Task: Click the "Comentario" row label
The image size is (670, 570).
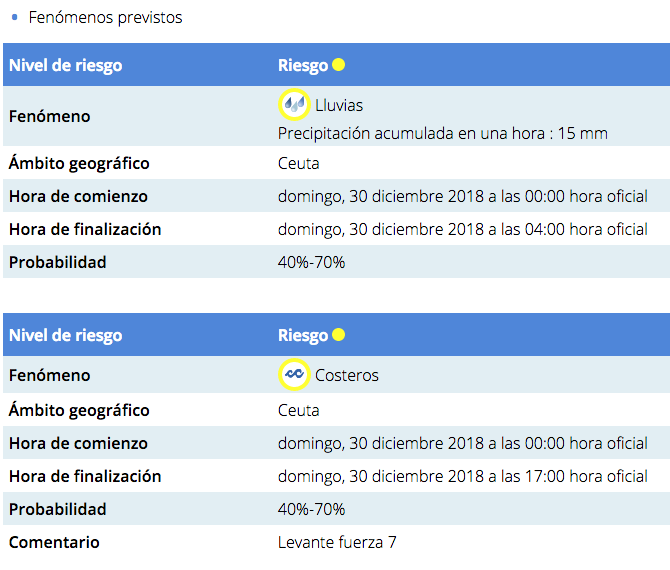Action: 54,542
